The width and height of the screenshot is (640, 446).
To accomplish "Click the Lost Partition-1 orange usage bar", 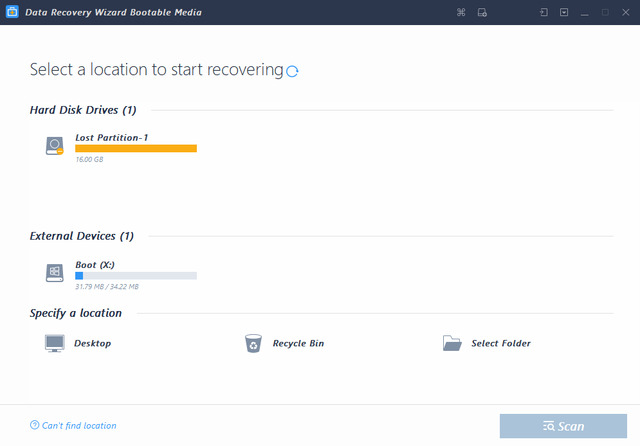I will tap(136, 148).
